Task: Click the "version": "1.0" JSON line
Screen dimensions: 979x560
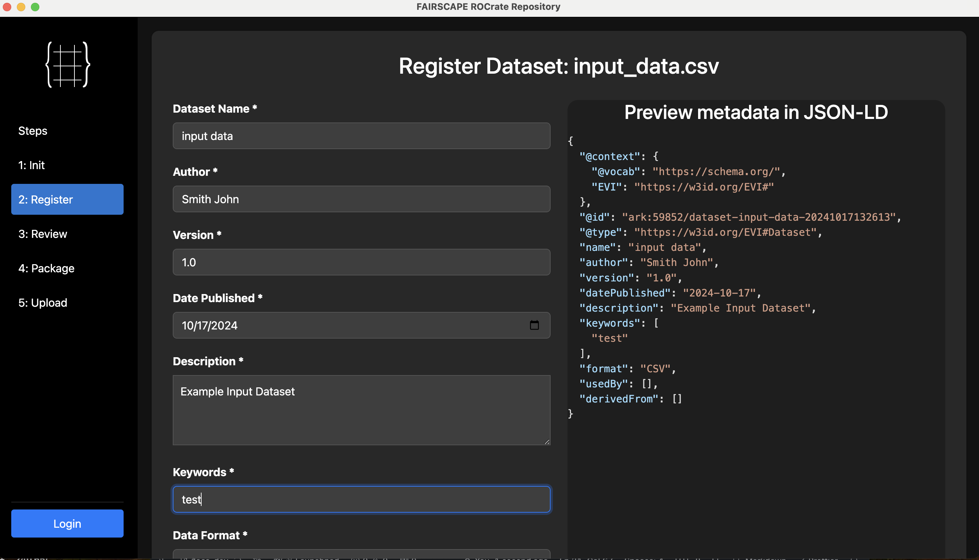Action: (631, 278)
